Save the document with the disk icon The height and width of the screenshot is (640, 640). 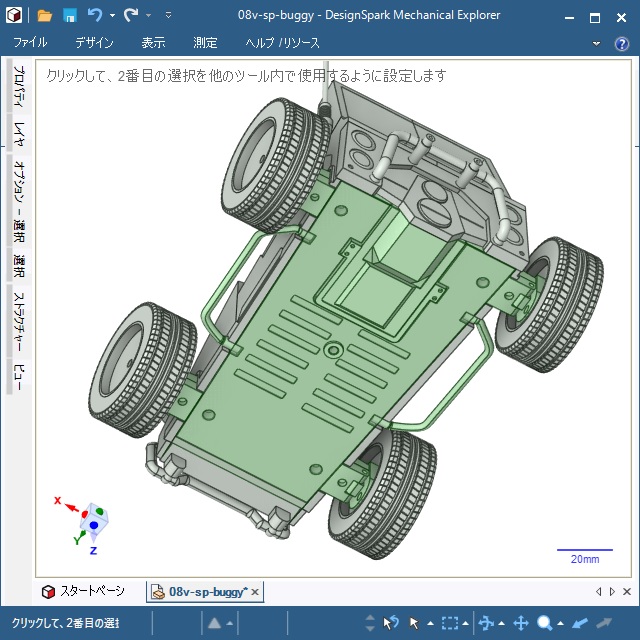[70, 16]
